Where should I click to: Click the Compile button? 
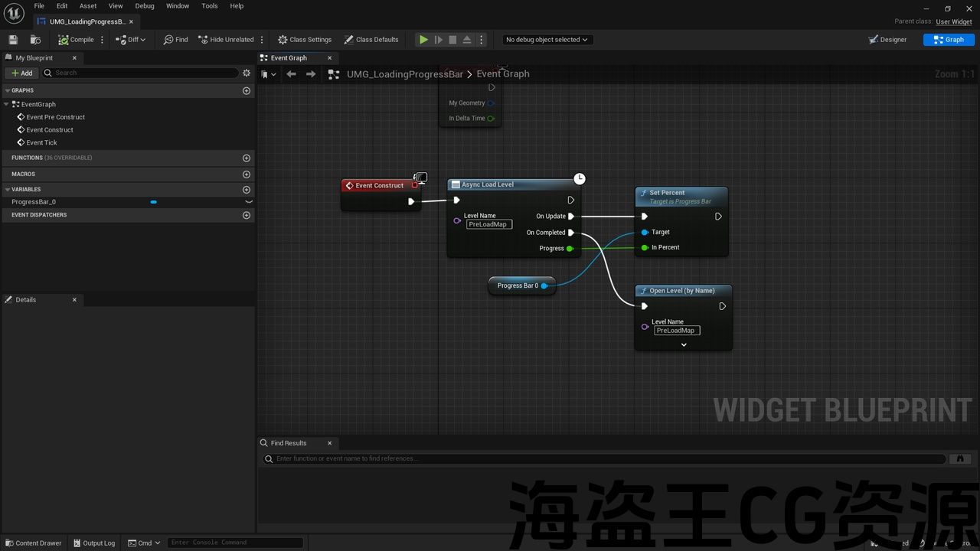(x=76, y=40)
